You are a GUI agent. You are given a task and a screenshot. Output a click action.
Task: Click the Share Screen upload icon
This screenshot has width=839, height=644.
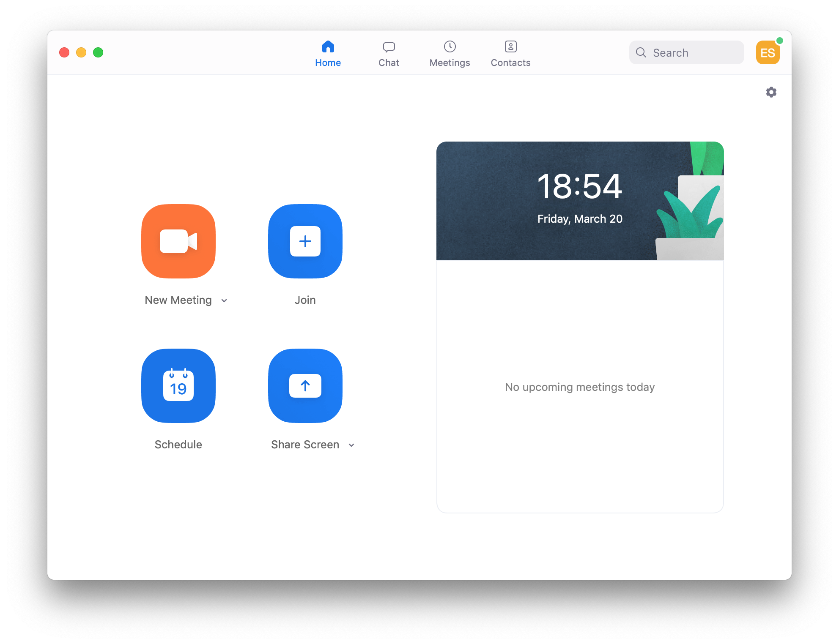pyautogui.click(x=306, y=385)
